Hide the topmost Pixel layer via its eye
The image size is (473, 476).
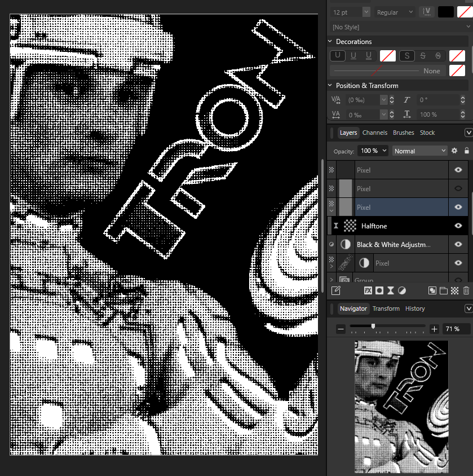[x=458, y=170]
